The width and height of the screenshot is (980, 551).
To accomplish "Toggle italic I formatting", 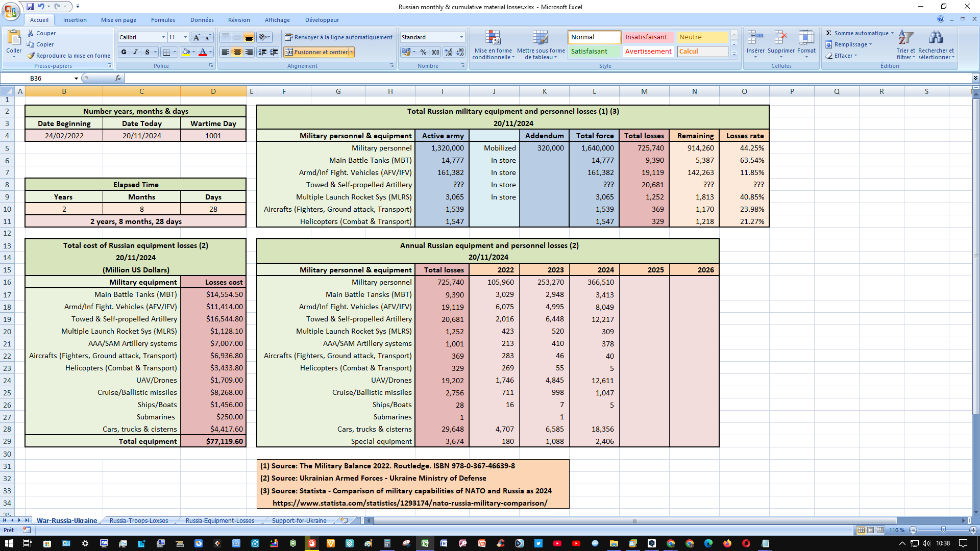I will coord(135,52).
